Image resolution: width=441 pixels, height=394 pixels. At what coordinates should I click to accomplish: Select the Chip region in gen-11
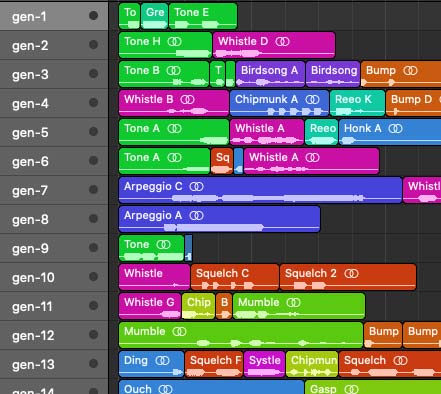point(198,306)
